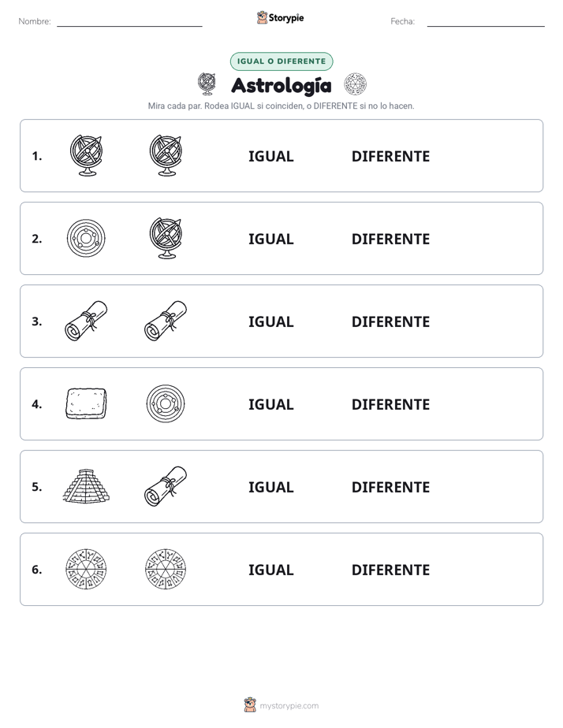This screenshot has height=728, width=563.
Task: Click the Storypie logo at top
Action: [280, 17]
